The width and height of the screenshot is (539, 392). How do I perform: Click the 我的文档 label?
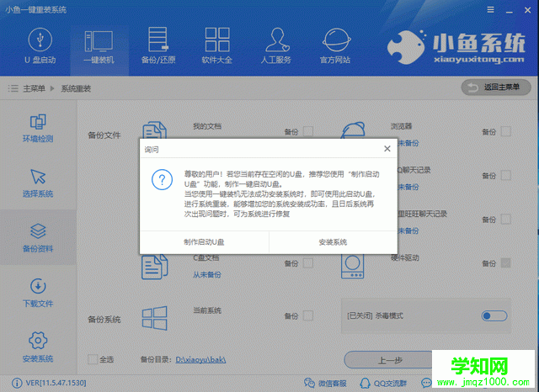(207, 126)
